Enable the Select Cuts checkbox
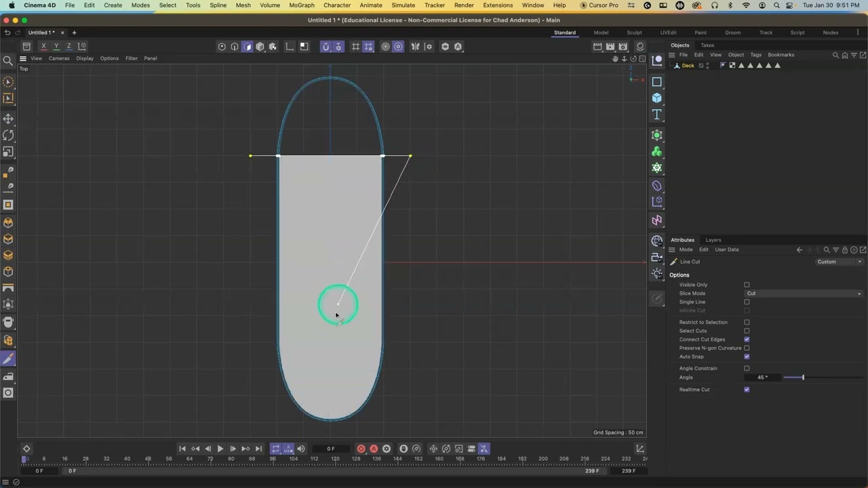Viewport: 868px width, 488px height. coord(747,331)
